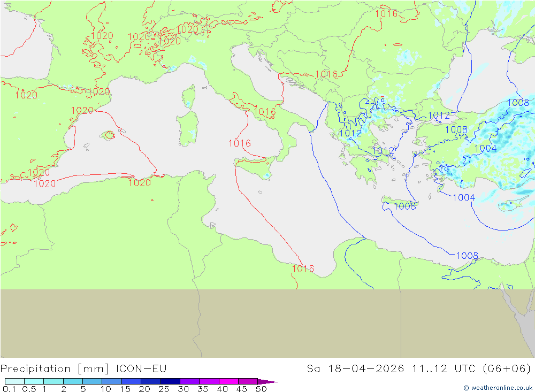Click the island of Sardinia on the map
Image resolution: width=535 pixels, height=392 pixels.
click(x=188, y=128)
